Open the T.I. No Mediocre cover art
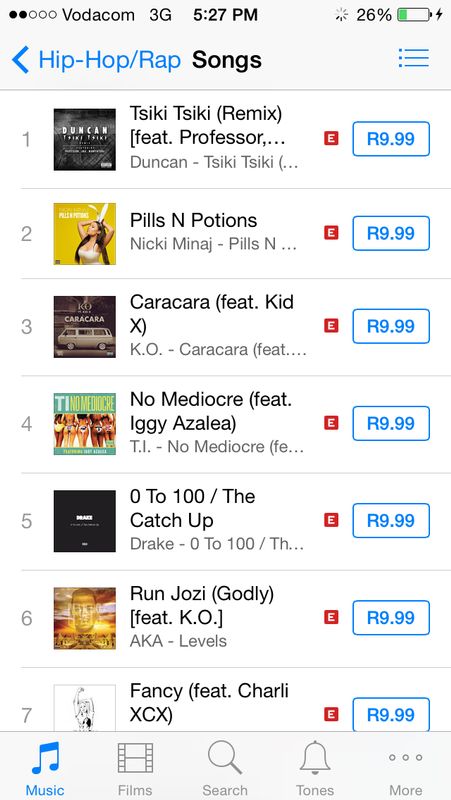 point(85,423)
